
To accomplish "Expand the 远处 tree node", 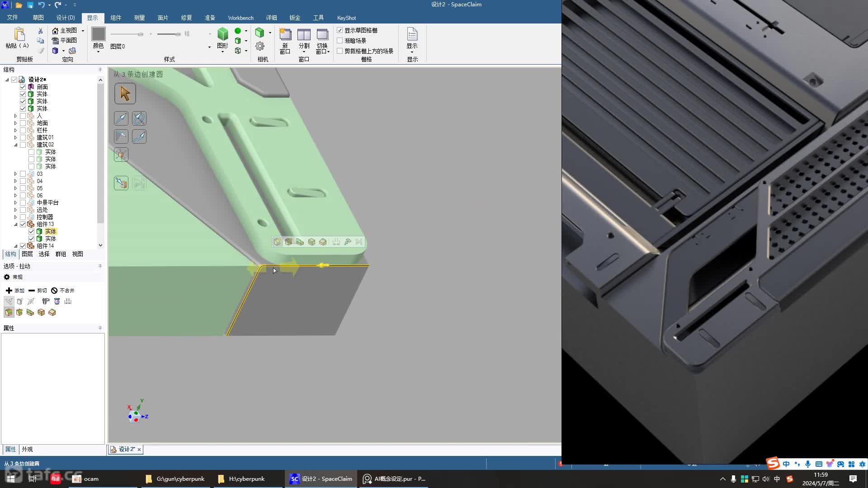I will pyautogui.click(x=15, y=210).
